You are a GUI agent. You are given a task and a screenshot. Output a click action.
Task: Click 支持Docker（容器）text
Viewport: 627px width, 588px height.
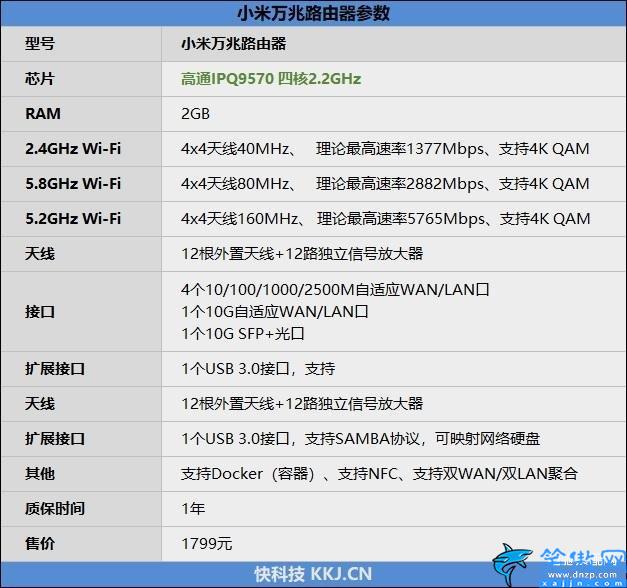(x=248, y=474)
